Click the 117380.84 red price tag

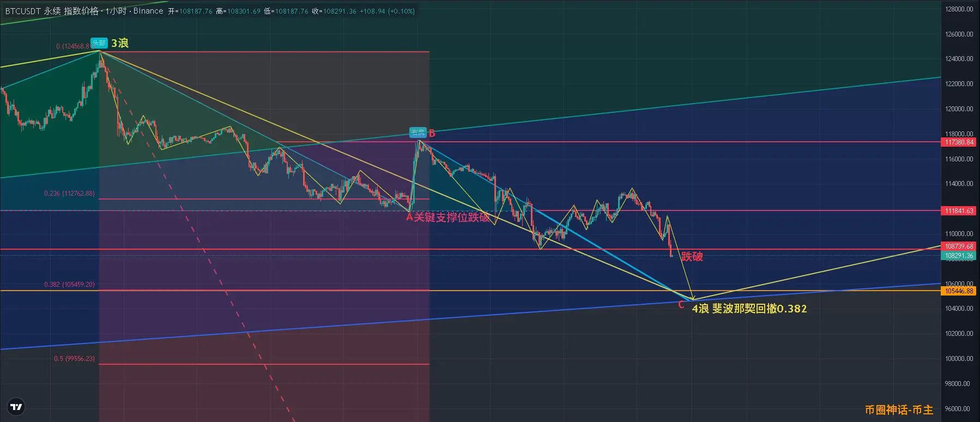pos(959,142)
